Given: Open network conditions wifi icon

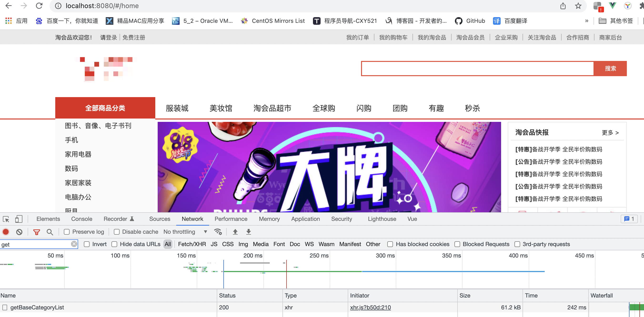Looking at the screenshot, I should coord(218,232).
